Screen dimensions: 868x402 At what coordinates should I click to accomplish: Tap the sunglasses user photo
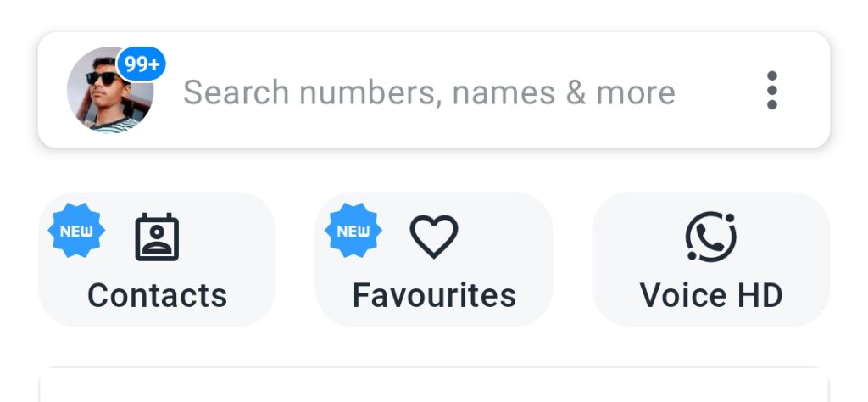point(110,90)
